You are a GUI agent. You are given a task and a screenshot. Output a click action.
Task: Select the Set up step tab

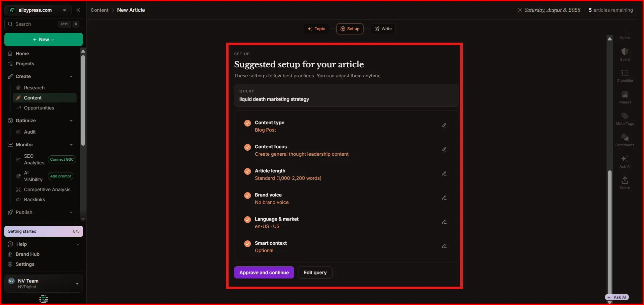point(350,29)
